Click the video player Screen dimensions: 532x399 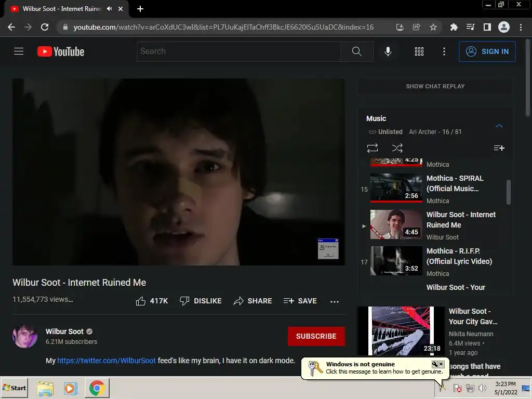click(x=179, y=171)
